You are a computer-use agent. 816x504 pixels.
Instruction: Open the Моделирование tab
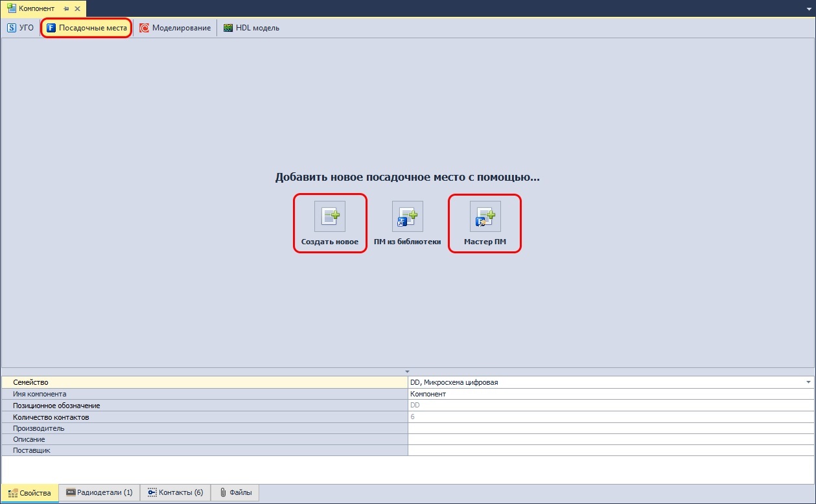click(175, 28)
